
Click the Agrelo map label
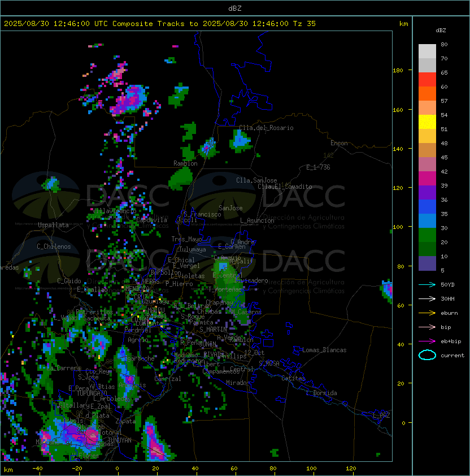click(138, 340)
